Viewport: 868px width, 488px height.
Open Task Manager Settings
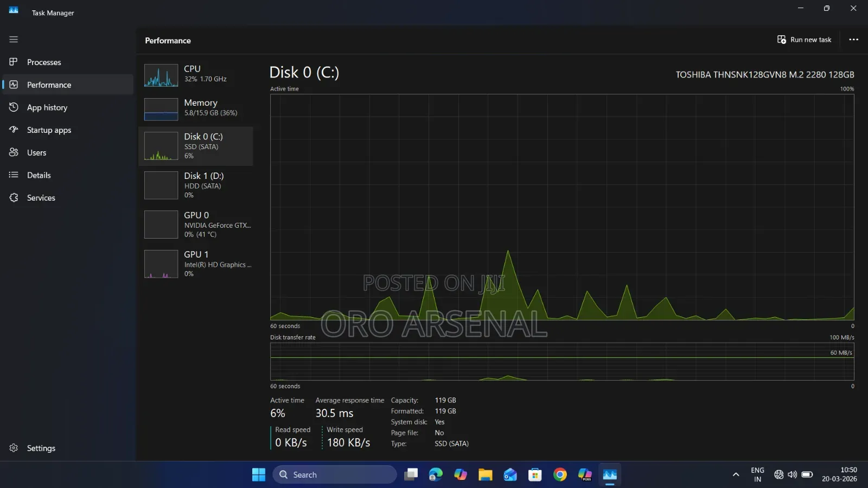[68, 448]
